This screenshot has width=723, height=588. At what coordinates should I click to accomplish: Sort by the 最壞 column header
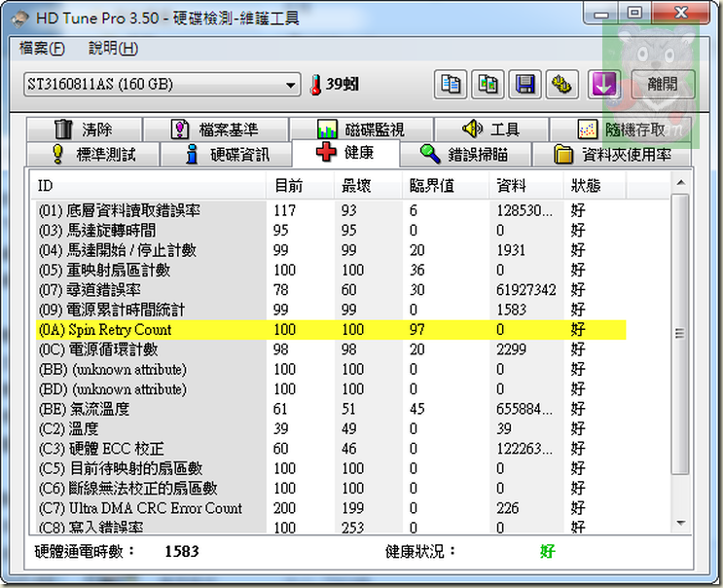(368, 186)
